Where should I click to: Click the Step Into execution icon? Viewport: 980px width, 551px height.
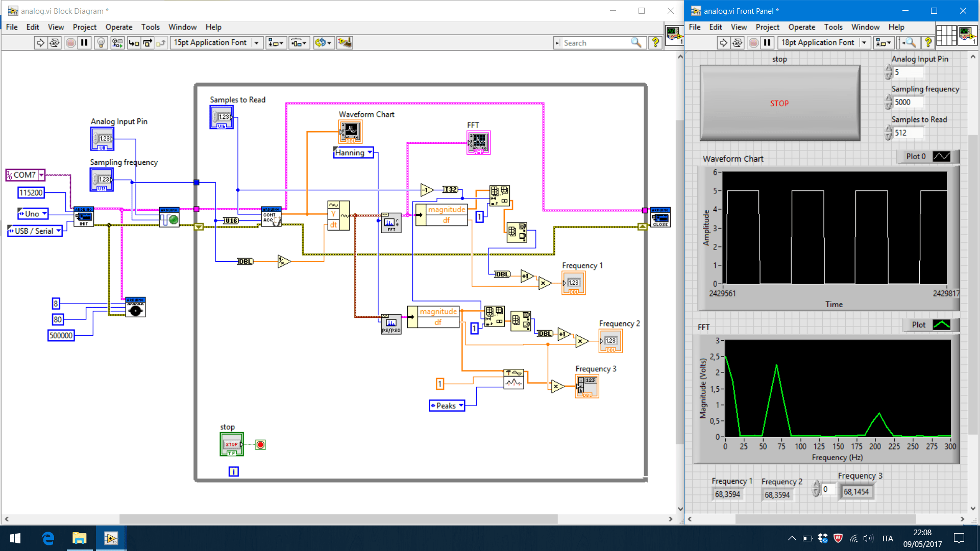point(134,43)
